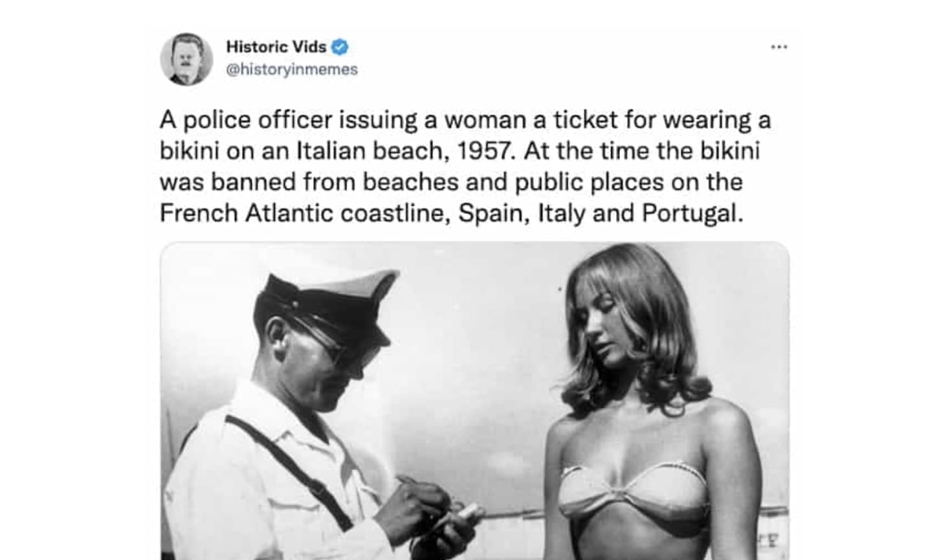Click the blue verified badge icon
This screenshot has height=560, width=950.
pos(340,47)
